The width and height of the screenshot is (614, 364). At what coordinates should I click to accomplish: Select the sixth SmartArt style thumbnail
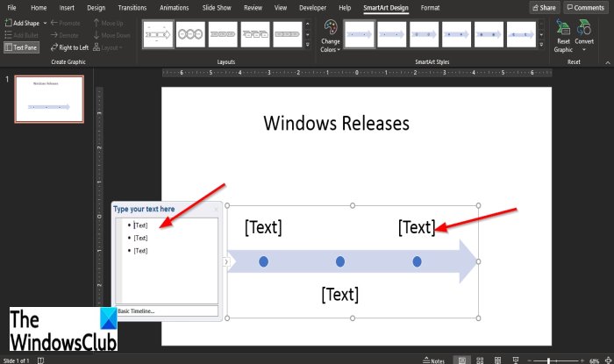(521, 34)
